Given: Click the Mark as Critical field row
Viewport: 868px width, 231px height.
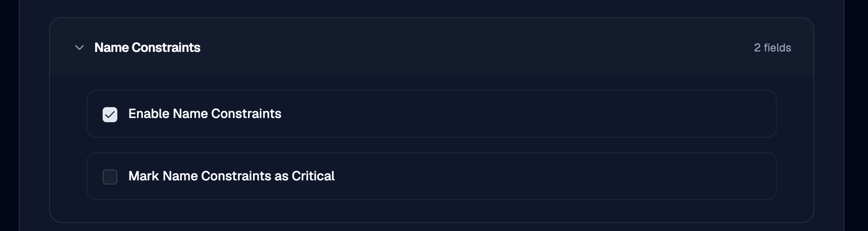Looking at the screenshot, I should 431,176.
